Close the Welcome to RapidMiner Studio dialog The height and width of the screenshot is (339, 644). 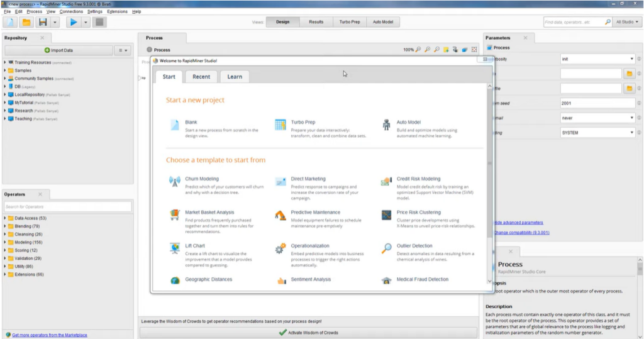485,60
